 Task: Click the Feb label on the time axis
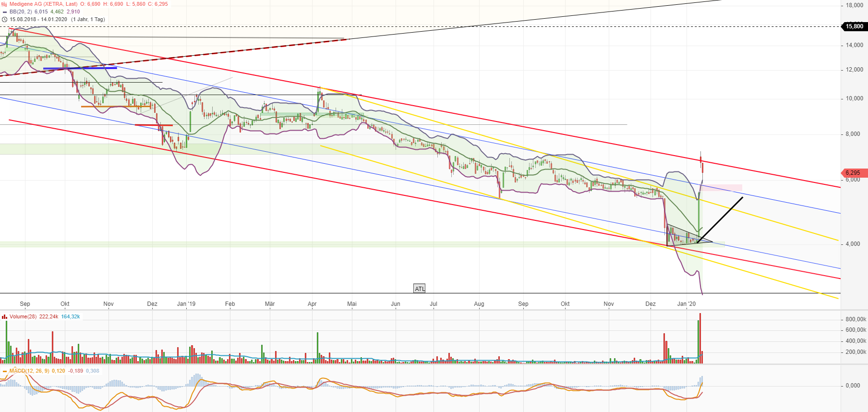click(x=230, y=304)
